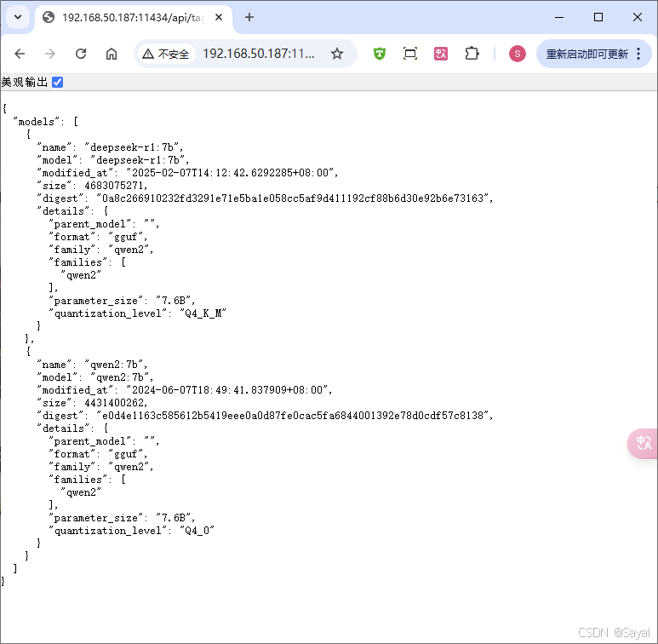658x644 pixels.
Task: Open the extensions puzzle menu
Action: click(x=472, y=54)
